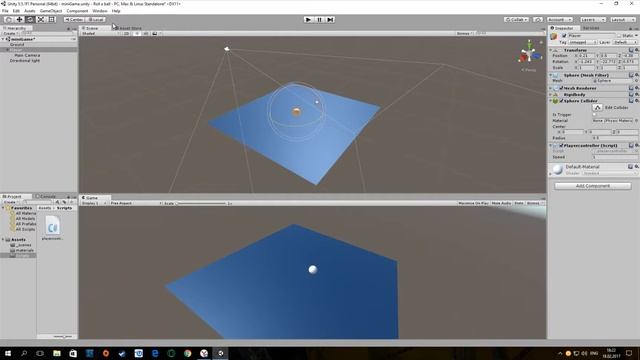640x360 pixels.
Task: Open Shaded draw mode dropdown
Action: (x=100, y=33)
